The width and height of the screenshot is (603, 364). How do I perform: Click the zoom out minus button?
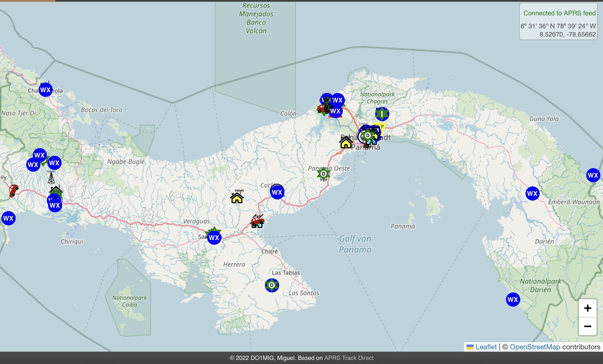[587, 326]
